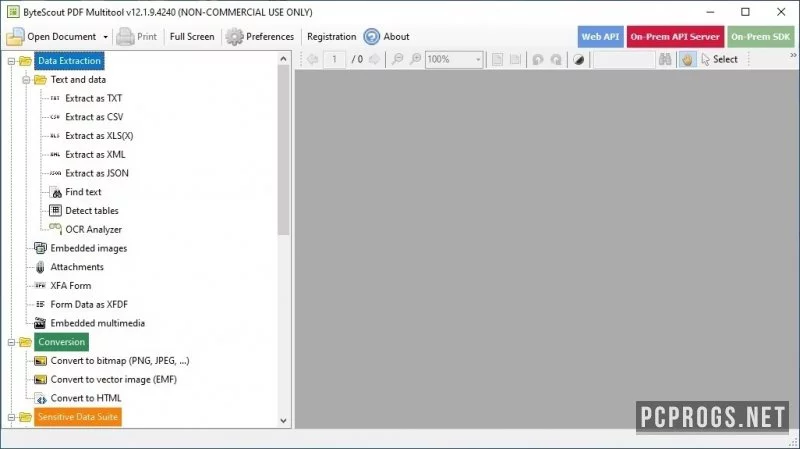Image resolution: width=800 pixels, height=449 pixels.
Task: Rotate page counterclockwise
Action: 538,60
